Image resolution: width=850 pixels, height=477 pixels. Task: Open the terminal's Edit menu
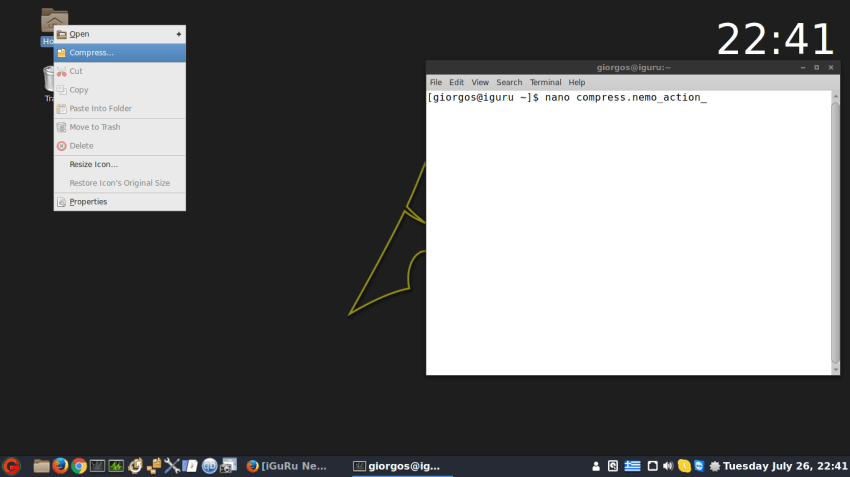[456, 82]
